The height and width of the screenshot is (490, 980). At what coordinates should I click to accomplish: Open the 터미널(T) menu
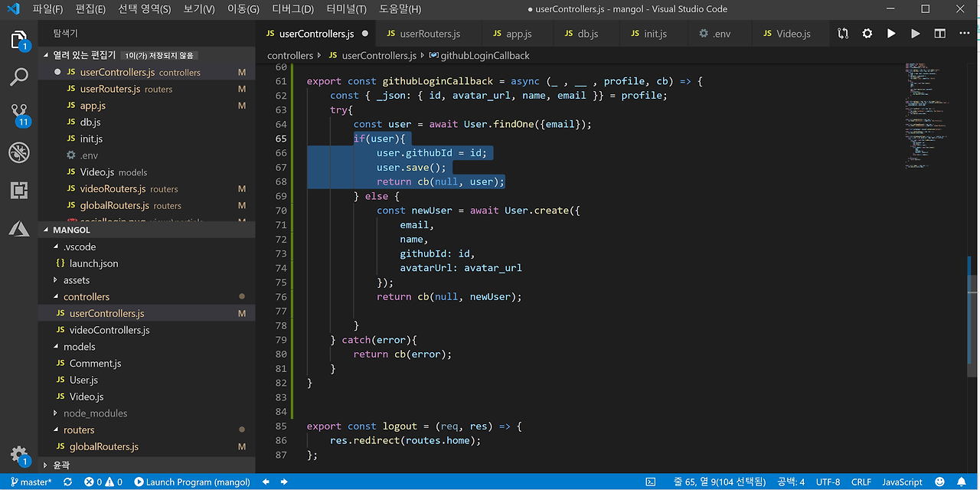(x=346, y=9)
